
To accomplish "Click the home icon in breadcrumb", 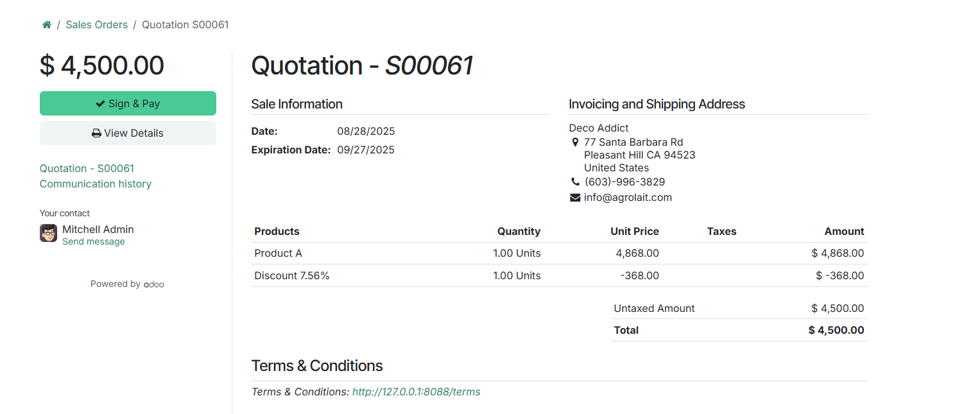I will 47,25.
